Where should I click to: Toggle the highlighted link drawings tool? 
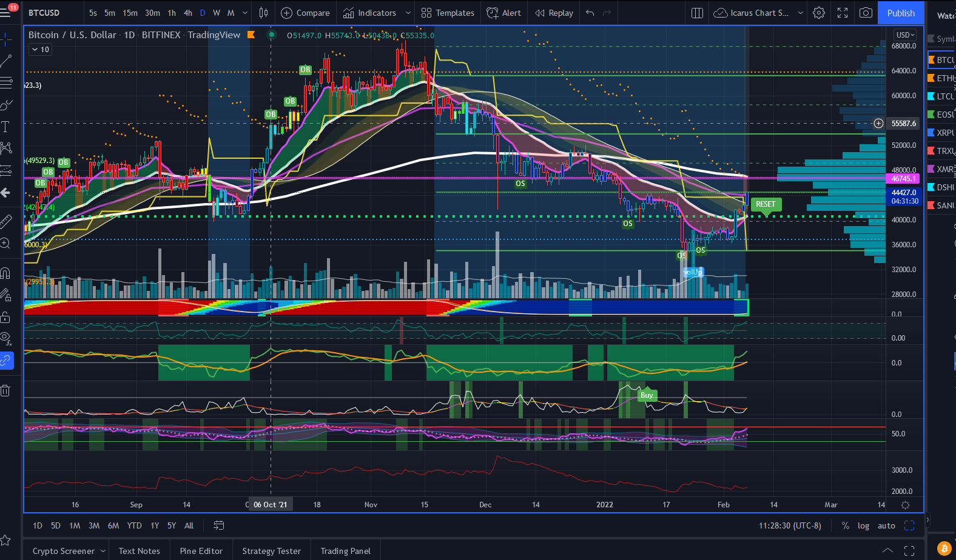coord(6,361)
